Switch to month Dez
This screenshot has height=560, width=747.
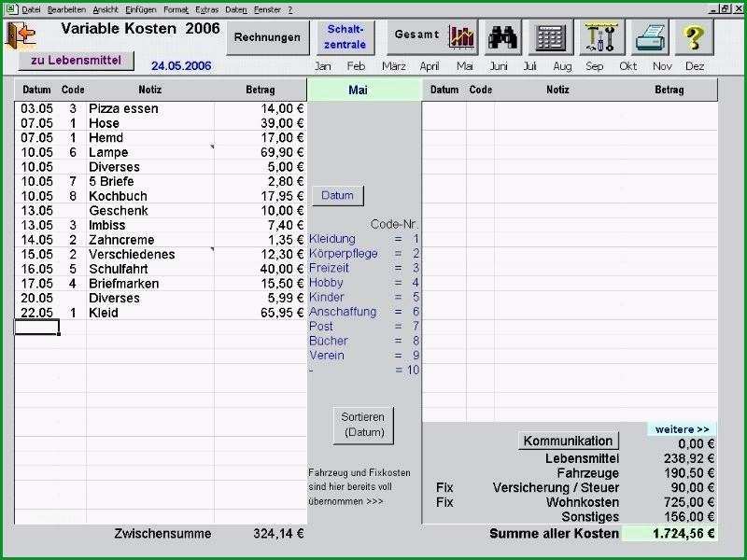pos(695,66)
